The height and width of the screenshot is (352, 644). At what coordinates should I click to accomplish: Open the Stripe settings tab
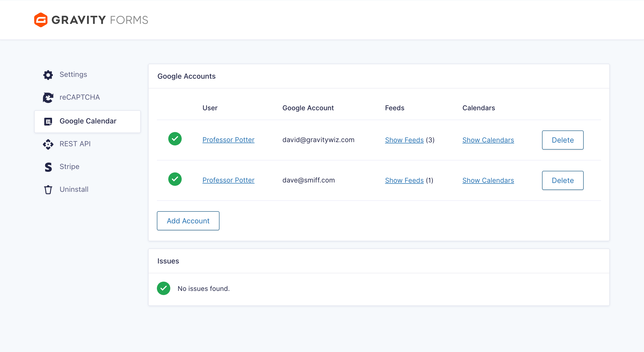coord(69,167)
